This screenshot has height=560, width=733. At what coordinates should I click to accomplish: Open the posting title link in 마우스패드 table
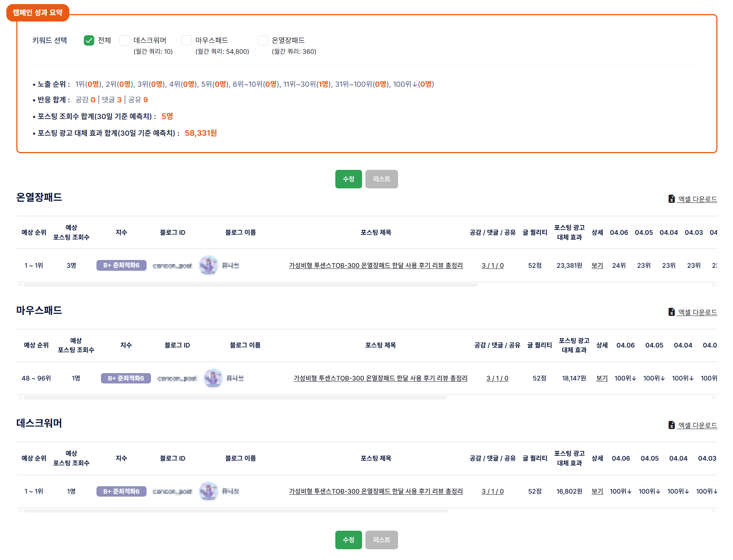pyautogui.click(x=380, y=378)
